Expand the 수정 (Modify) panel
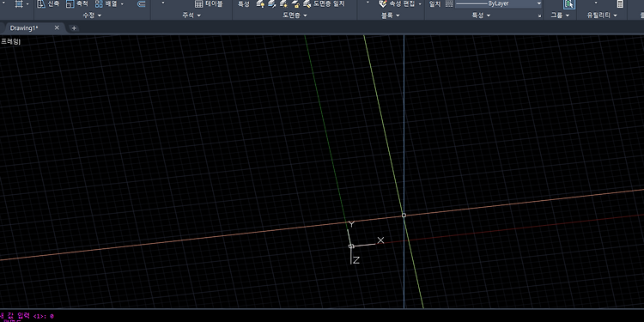Screen dimensions: 644x322 [x=92, y=15]
